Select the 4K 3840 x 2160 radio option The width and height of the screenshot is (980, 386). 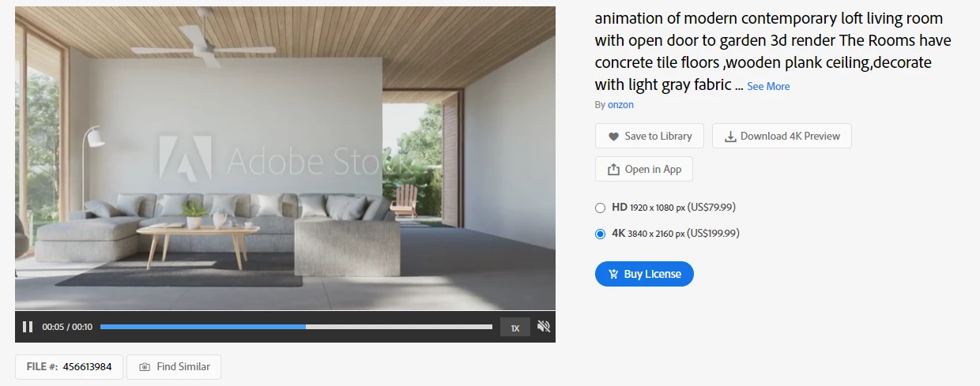click(600, 234)
